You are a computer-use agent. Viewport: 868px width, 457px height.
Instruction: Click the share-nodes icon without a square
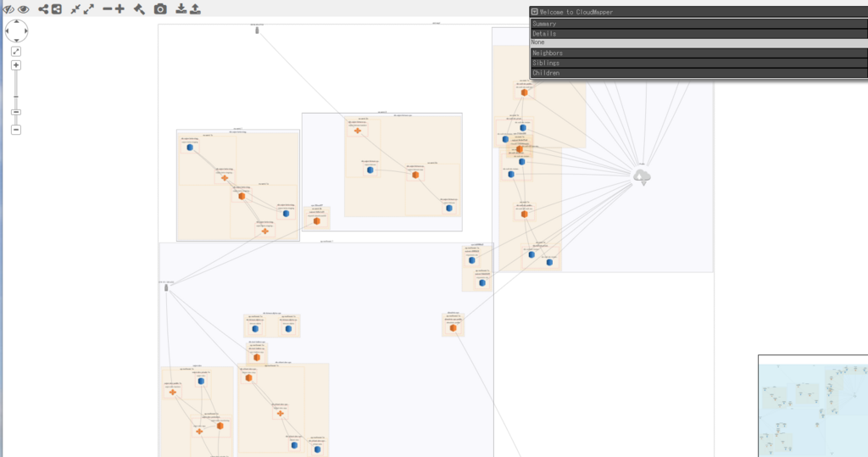point(42,8)
